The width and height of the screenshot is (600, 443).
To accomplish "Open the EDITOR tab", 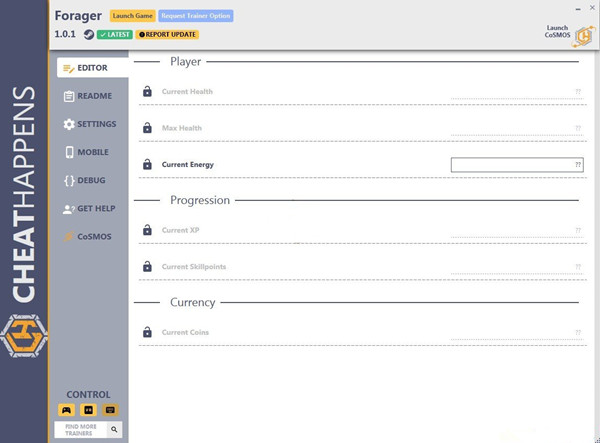I will coord(93,68).
